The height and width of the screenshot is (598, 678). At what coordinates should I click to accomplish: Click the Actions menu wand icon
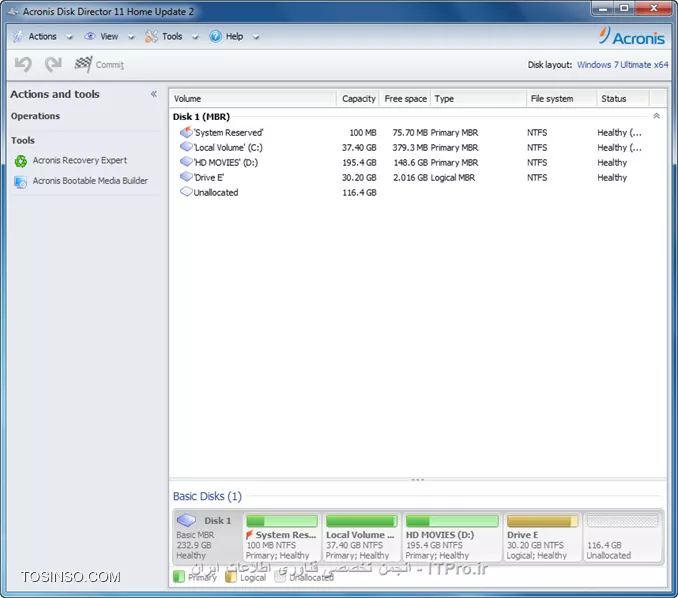(x=18, y=37)
